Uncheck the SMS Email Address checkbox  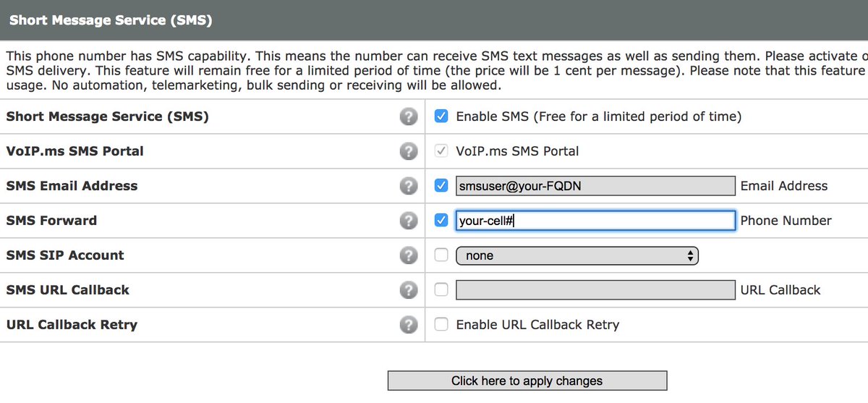pos(441,186)
